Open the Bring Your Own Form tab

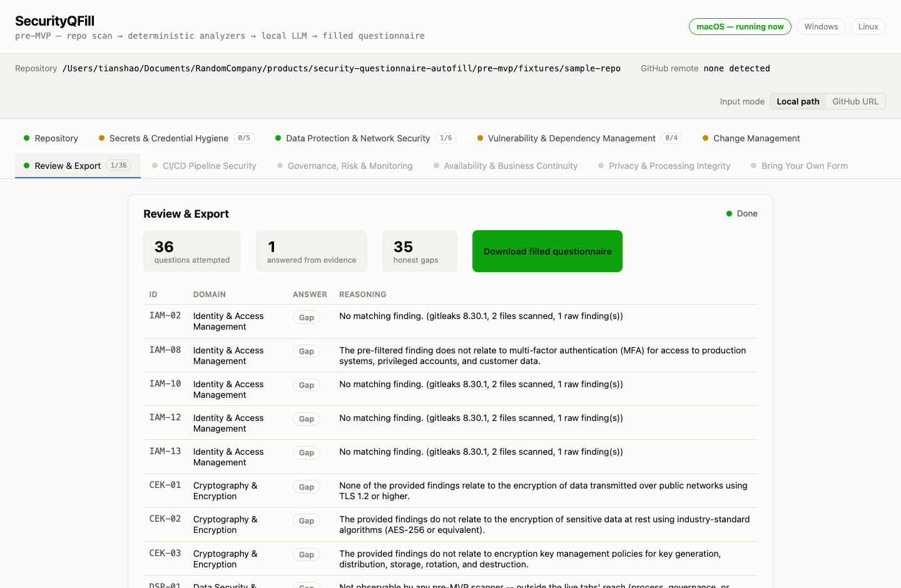(800, 166)
